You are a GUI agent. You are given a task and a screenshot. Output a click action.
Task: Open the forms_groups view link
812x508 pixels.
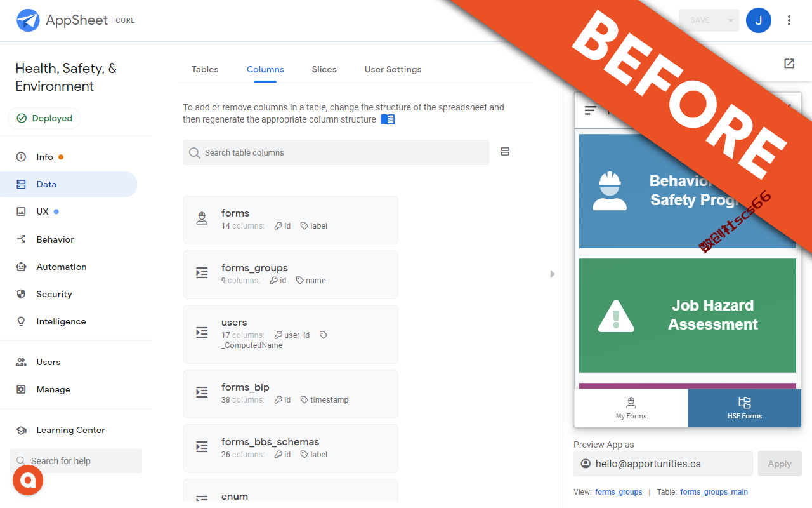coord(619,492)
